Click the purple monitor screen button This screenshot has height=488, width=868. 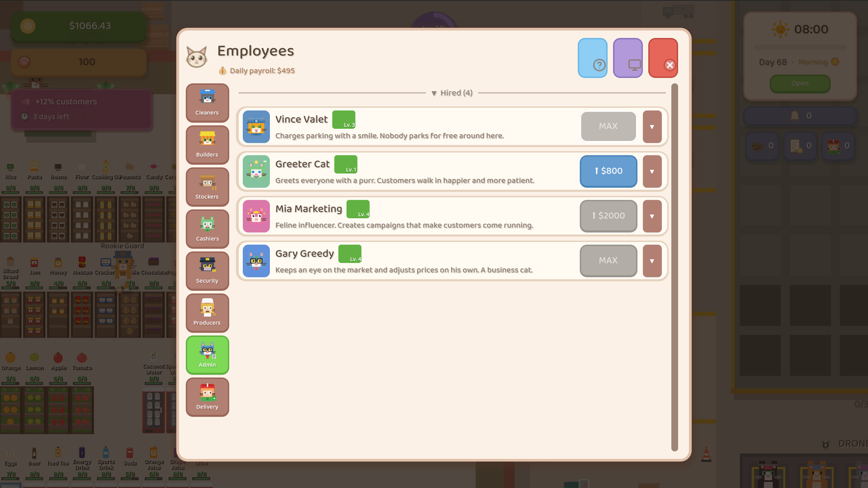[627, 58]
